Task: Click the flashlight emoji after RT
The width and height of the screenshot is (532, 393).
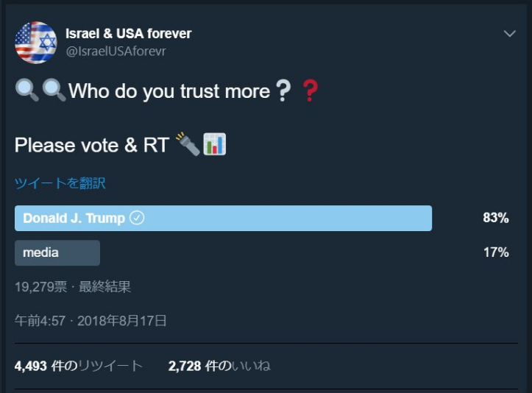Action: pos(187,144)
